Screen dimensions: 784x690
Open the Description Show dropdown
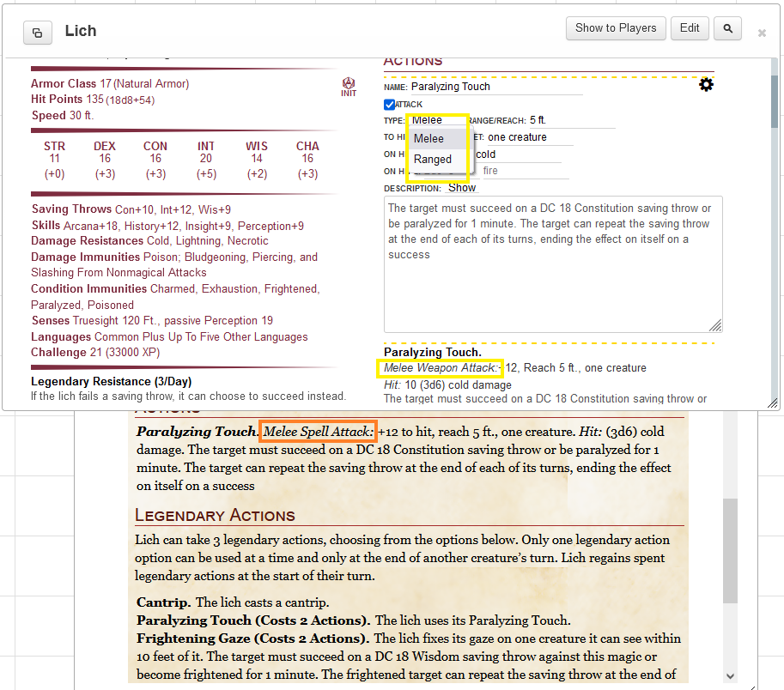tap(462, 188)
